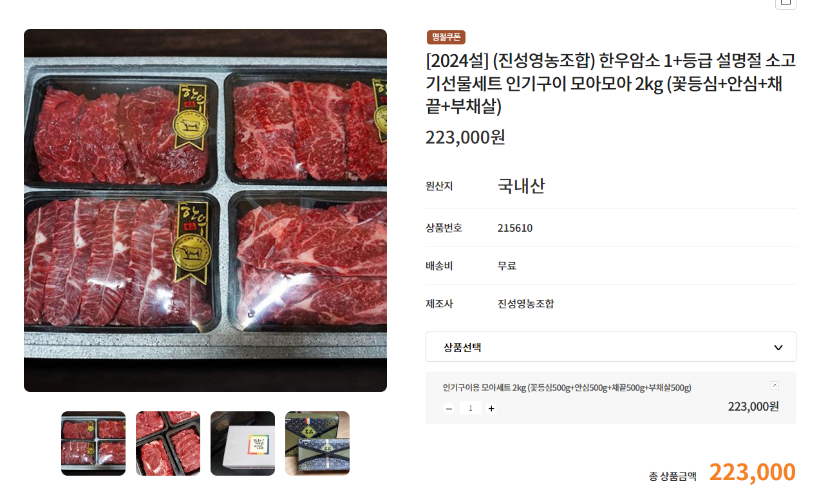Click the selected option name text

[x=567, y=387]
